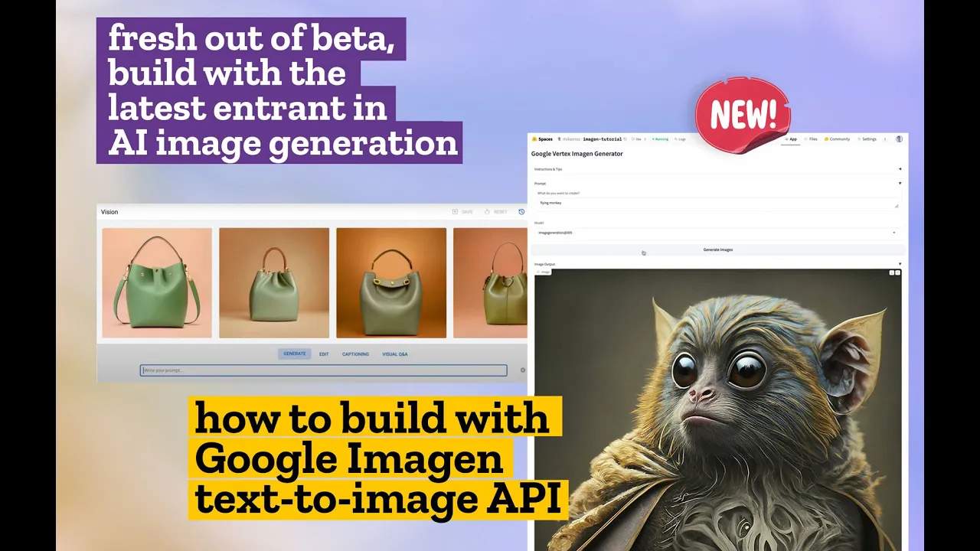This screenshot has height=551, width=980.
Task: Switch to the EDIT tab in Vision
Action: point(324,354)
